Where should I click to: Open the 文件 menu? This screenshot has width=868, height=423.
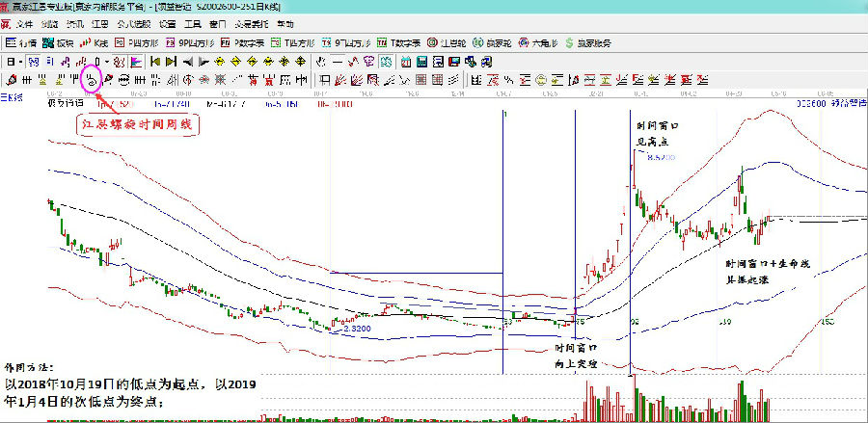25,23
